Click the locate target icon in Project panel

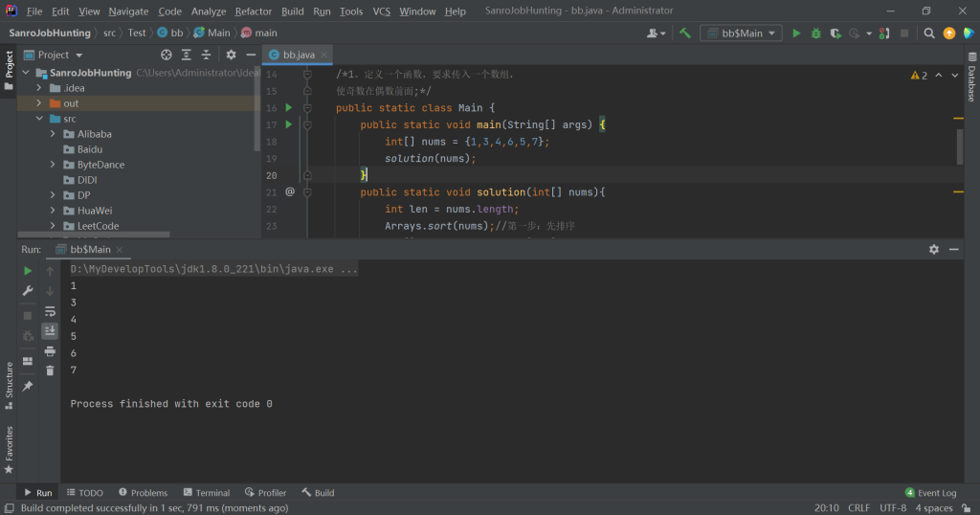coord(166,56)
